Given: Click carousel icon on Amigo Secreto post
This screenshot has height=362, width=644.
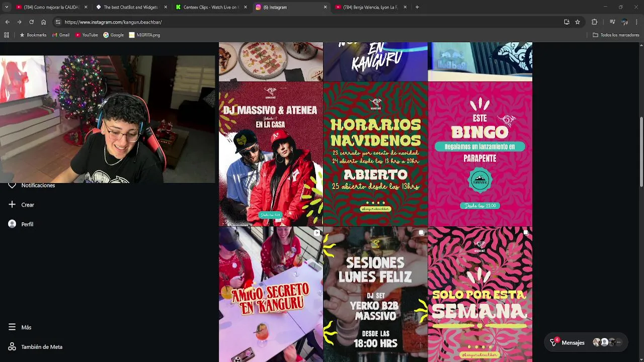Looking at the screenshot, I should point(316,233).
